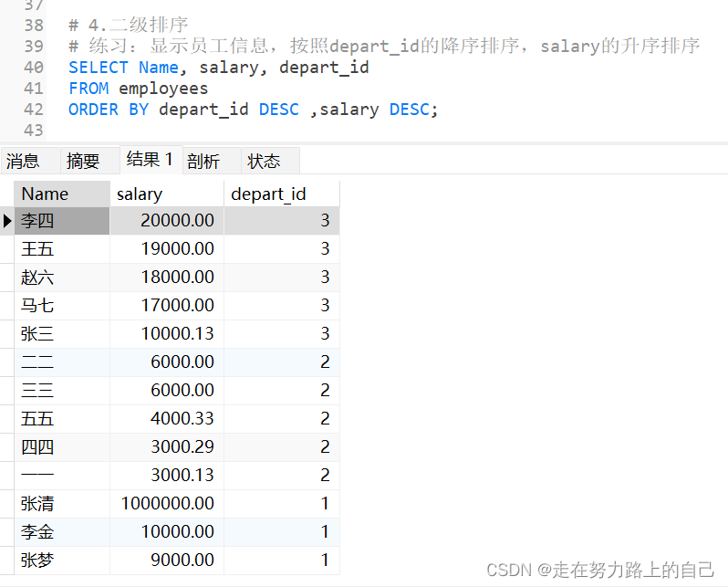Select the 五五 name cell
The height and width of the screenshot is (587, 728).
pyautogui.click(x=62, y=419)
